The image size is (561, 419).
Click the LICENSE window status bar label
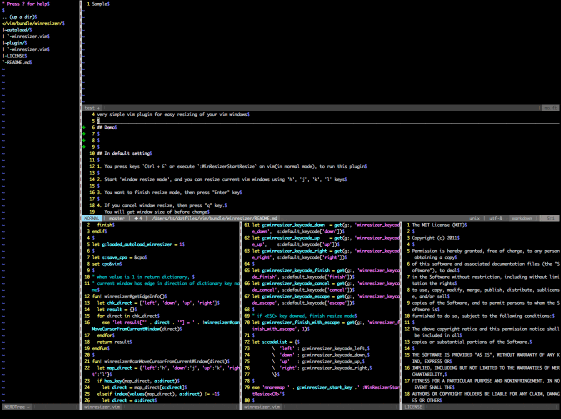pos(414,407)
